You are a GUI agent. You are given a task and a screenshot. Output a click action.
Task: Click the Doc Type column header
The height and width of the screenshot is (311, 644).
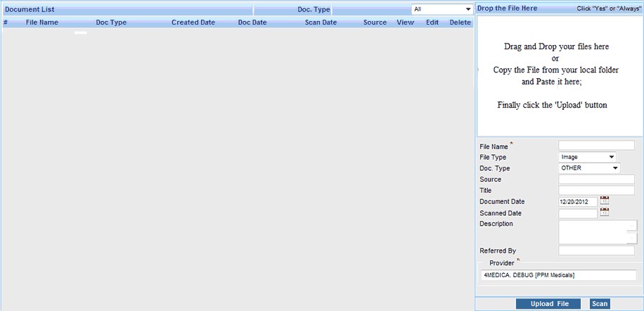[x=111, y=23]
